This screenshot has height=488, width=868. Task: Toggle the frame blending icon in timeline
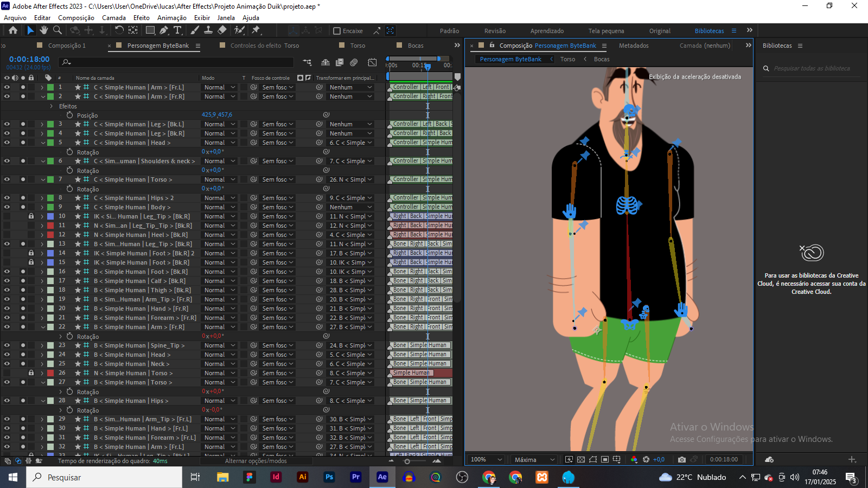tap(340, 62)
